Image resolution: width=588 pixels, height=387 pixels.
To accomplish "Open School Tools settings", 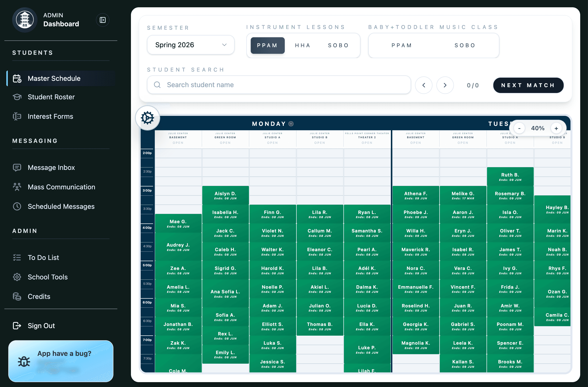I will click(47, 277).
